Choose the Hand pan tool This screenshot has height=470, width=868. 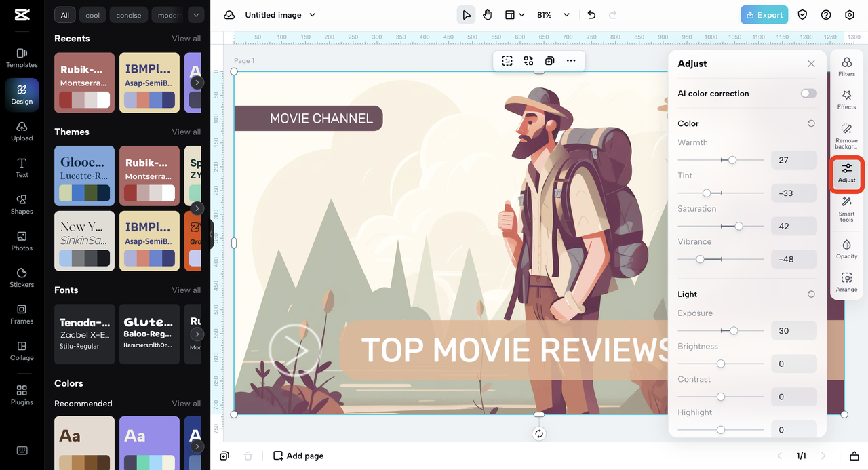coord(488,15)
